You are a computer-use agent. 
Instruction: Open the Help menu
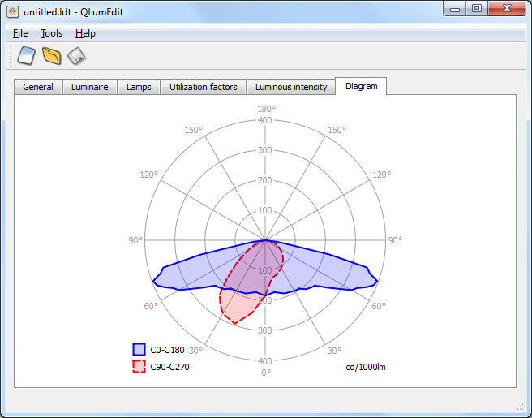tap(85, 33)
